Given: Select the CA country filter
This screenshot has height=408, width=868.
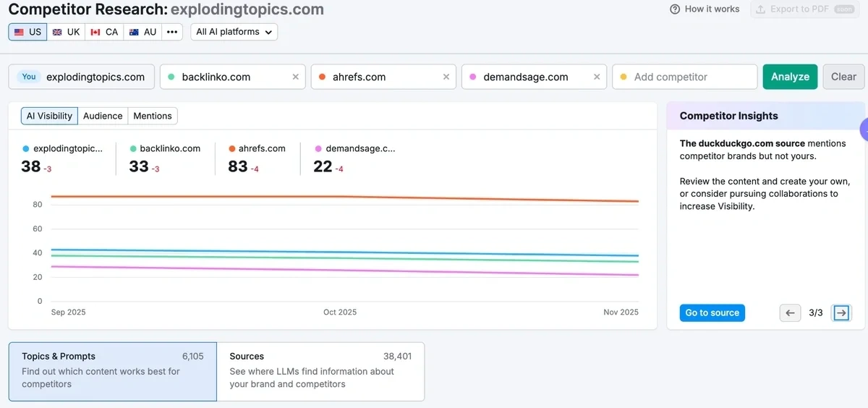Looking at the screenshot, I should (x=104, y=32).
